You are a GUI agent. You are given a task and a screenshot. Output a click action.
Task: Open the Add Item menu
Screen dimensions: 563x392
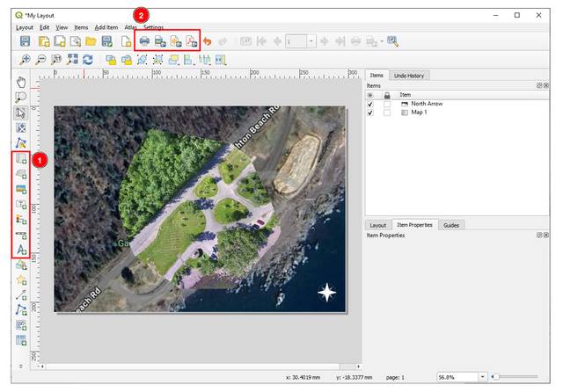(106, 27)
